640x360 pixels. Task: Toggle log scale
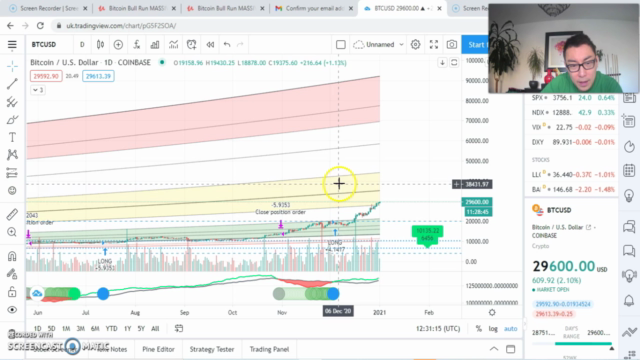tap(493, 329)
